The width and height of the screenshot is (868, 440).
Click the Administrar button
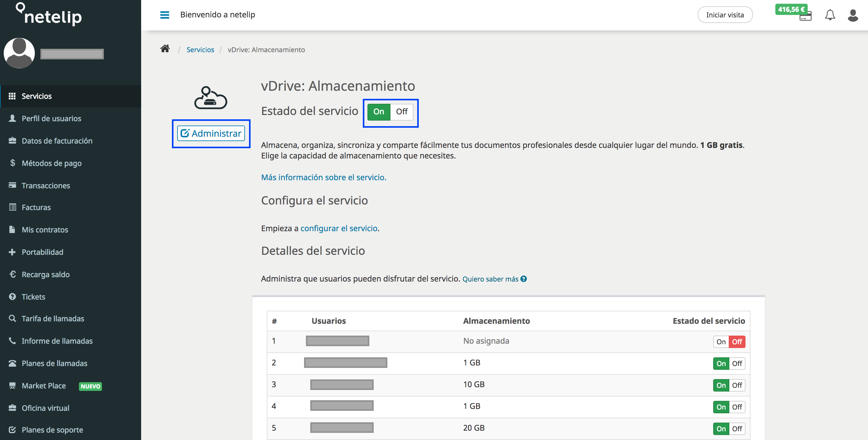coord(211,133)
